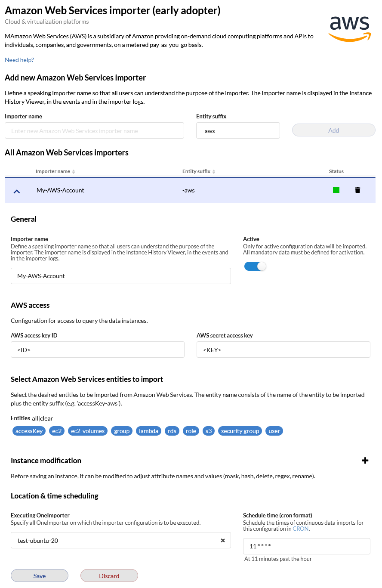Open the Need help? link
This screenshot has height=588, width=382.
[19, 60]
